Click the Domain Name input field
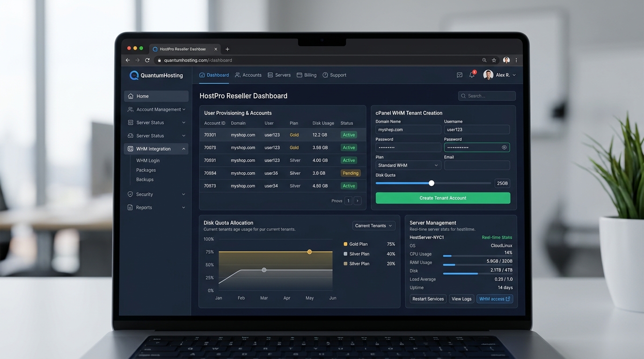Screen dimensions: 644x359 408,129
